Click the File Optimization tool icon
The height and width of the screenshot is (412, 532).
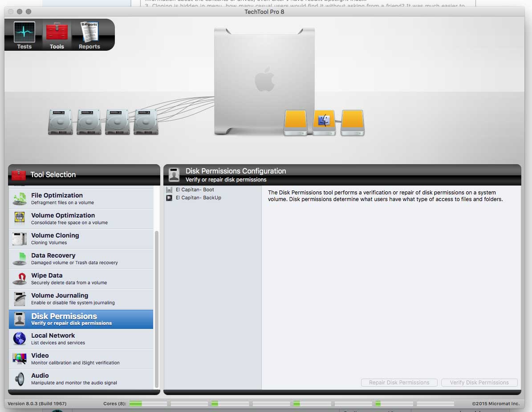[x=20, y=199]
